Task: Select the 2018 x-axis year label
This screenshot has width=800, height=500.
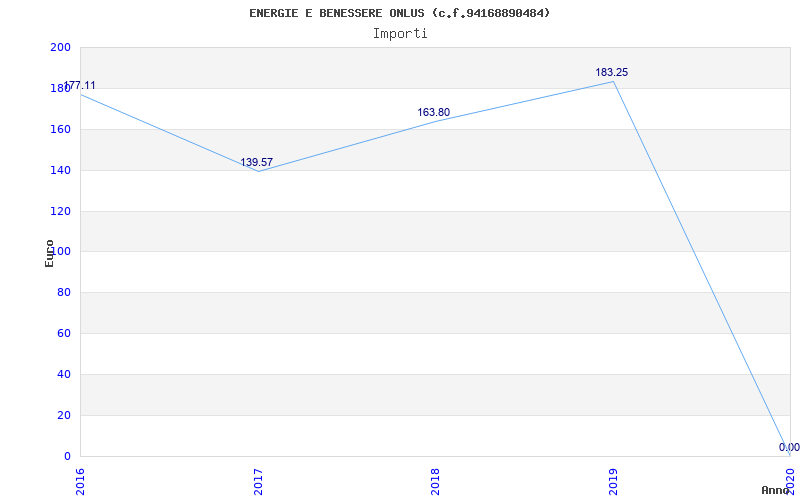Action: 435,482
